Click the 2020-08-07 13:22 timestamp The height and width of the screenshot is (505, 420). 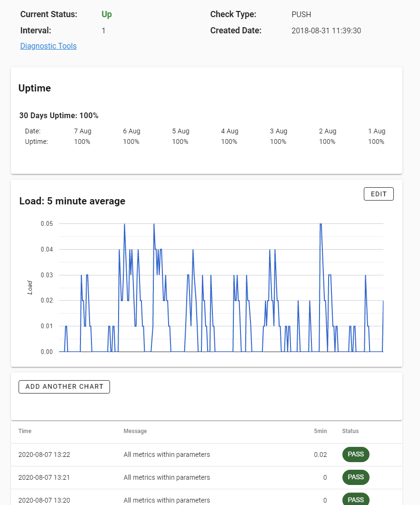[x=44, y=454]
